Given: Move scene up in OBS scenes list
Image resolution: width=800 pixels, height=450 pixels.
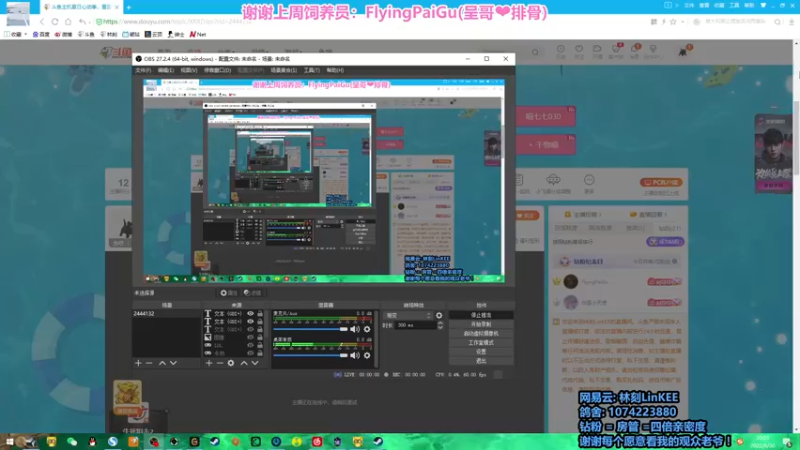Looking at the screenshot, I should 162,363.
